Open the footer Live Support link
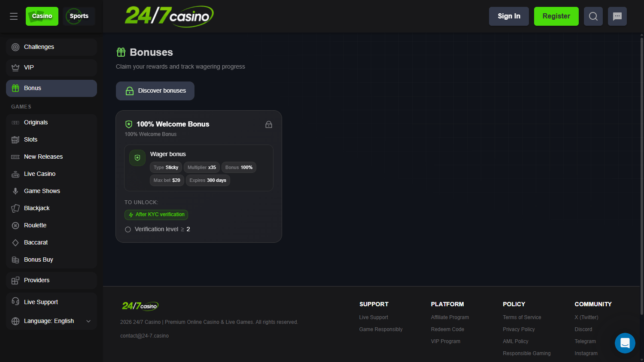This screenshot has width=644, height=362. (x=374, y=317)
